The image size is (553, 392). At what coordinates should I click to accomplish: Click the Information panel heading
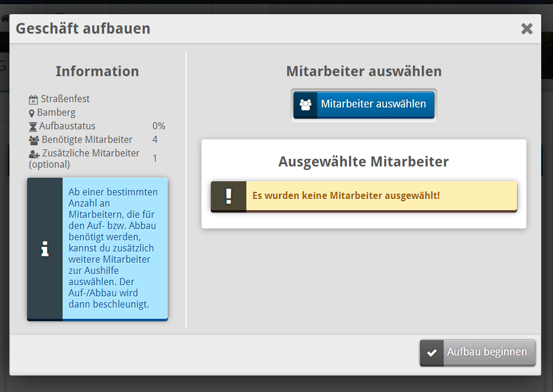97,71
